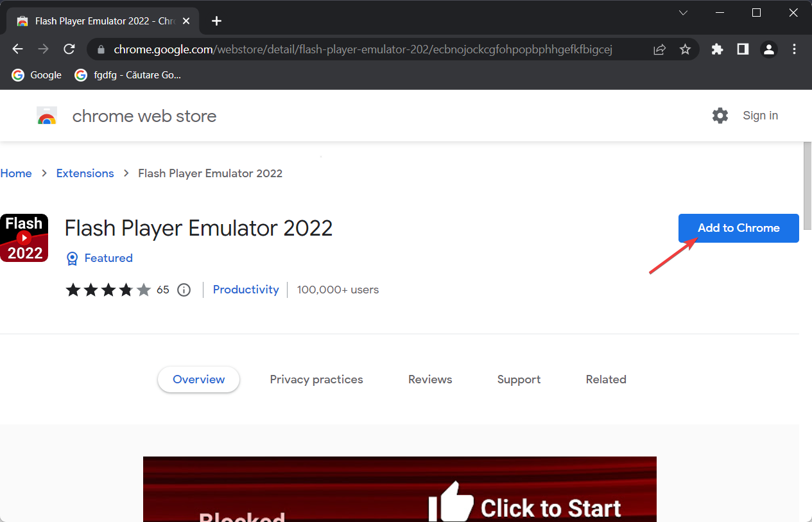Viewport: 812px width, 522px height.
Task: Click the Flash 2022 extension icon
Action: (24, 238)
